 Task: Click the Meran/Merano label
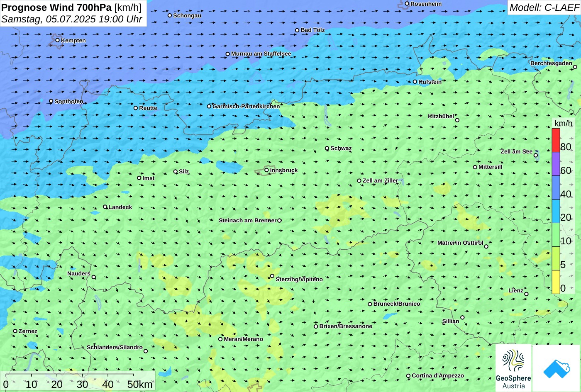coord(244,339)
